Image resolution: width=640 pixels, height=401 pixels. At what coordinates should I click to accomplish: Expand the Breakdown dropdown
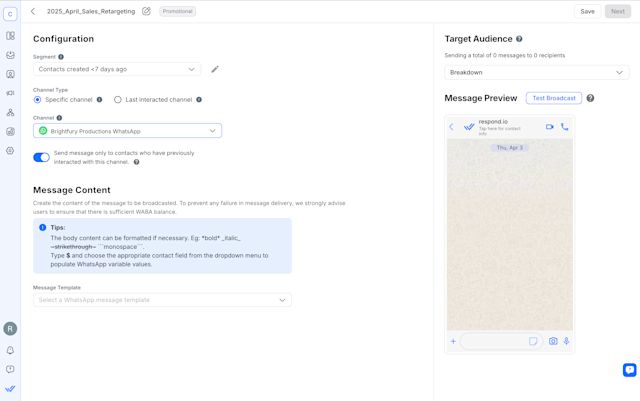pos(536,72)
